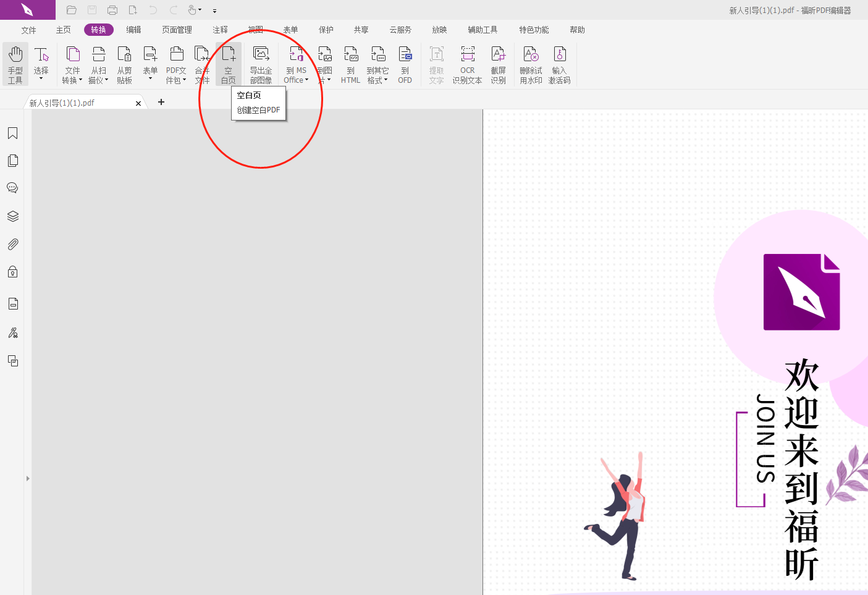Open the comments panel in sidebar
Viewport: 868px width, 595px height.
coord(12,188)
